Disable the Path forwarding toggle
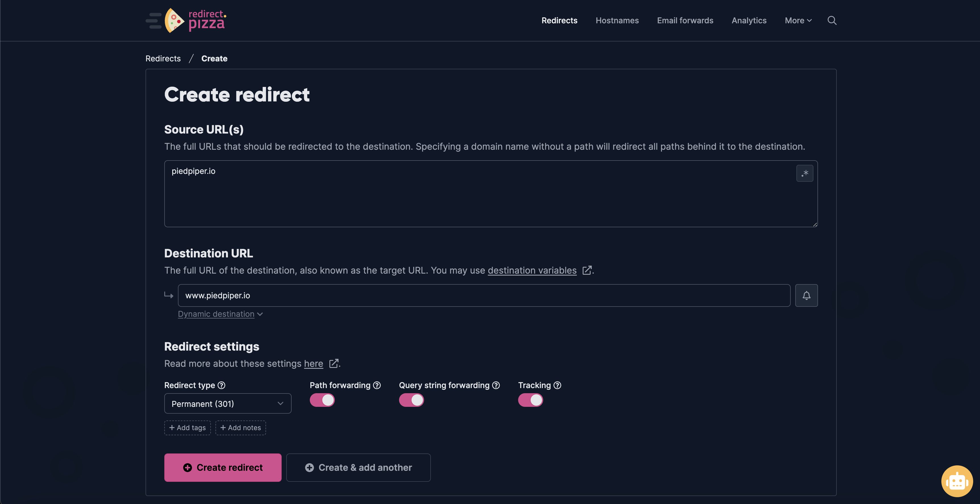The height and width of the screenshot is (504, 980). (322, 400)
